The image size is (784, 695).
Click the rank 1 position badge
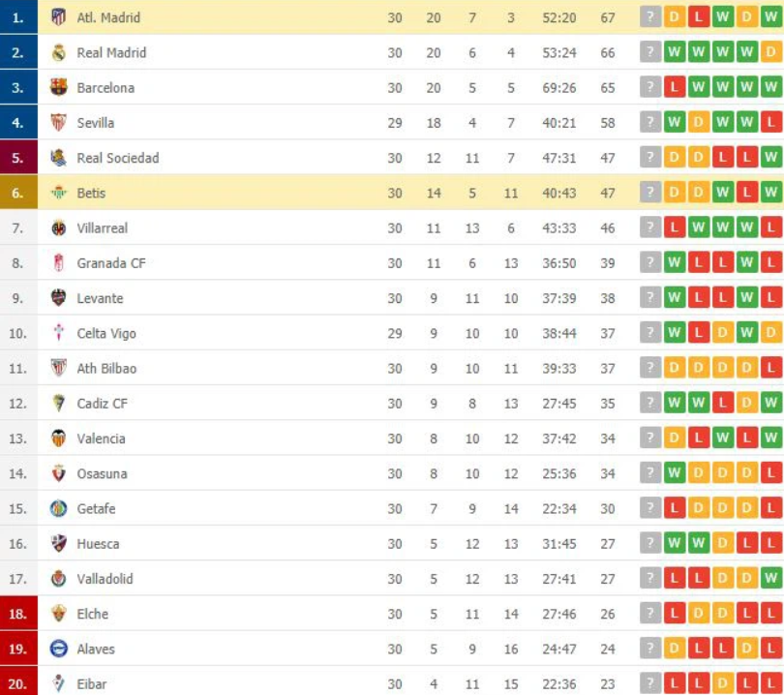pyautogui.click(x=18, y=17)
